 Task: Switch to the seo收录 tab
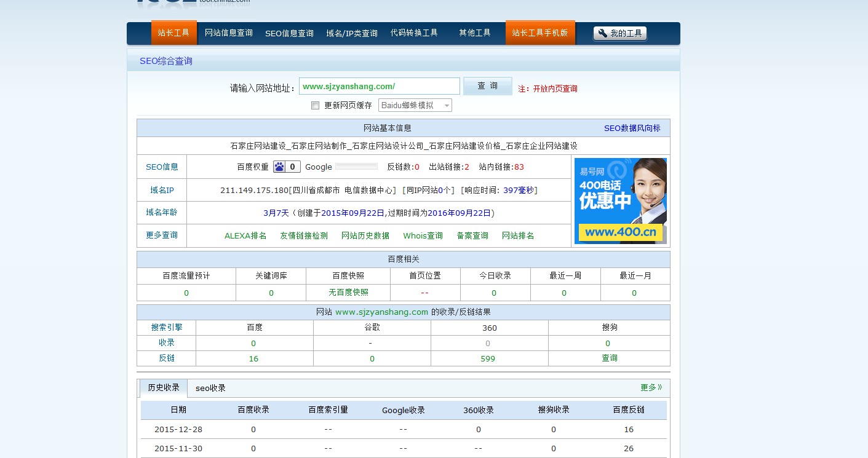210,388
